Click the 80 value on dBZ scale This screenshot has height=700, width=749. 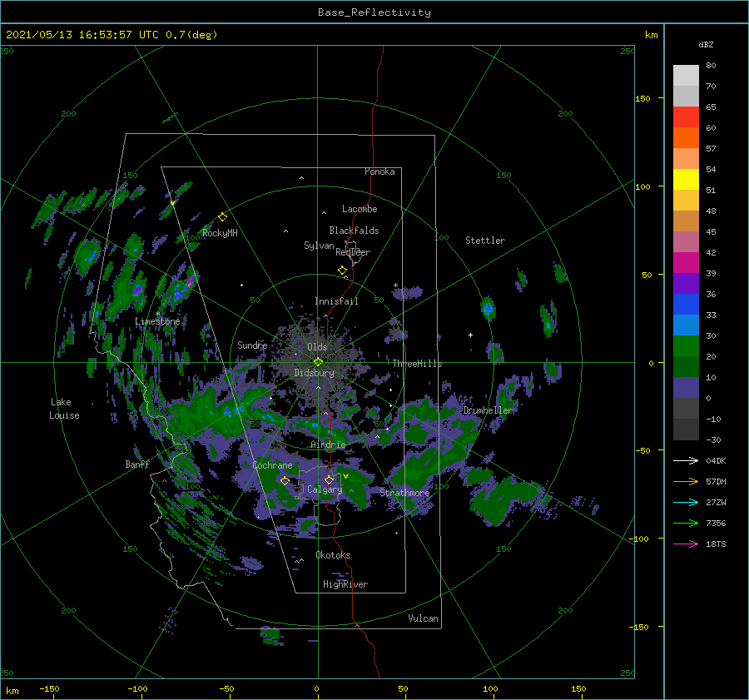tap(711, 66)
